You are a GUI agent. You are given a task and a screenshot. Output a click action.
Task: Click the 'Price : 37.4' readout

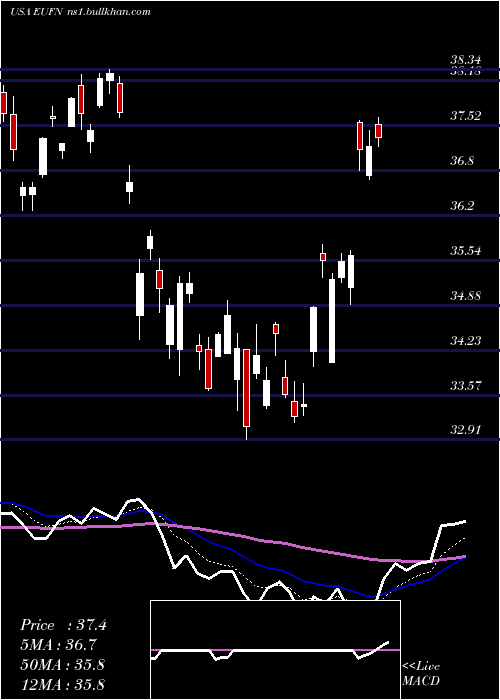[x=63, y=625]
